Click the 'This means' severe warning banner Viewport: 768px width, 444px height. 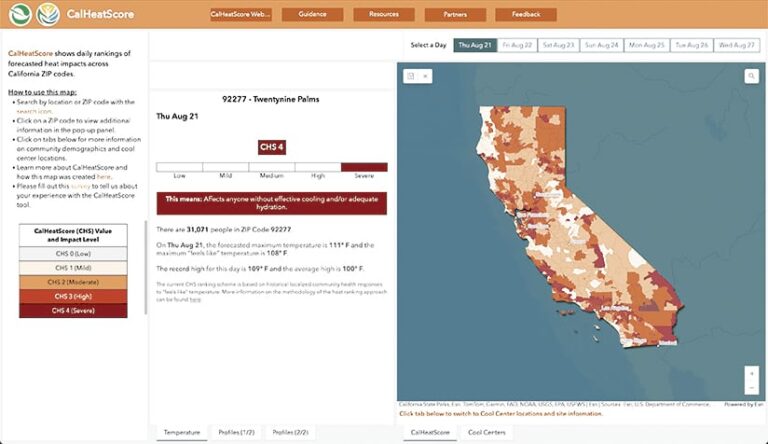272,203
